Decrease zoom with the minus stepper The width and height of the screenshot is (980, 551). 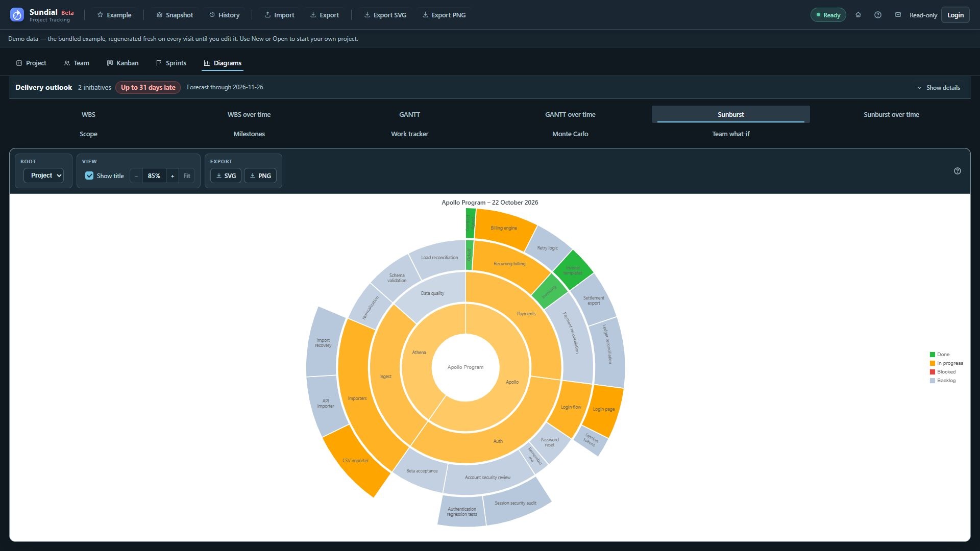(136, 176)
